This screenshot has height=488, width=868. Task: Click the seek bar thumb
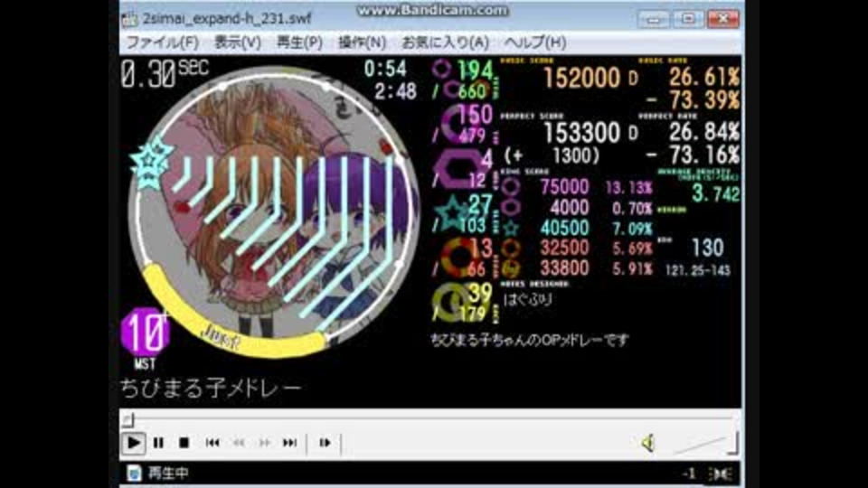click(127, 420)
